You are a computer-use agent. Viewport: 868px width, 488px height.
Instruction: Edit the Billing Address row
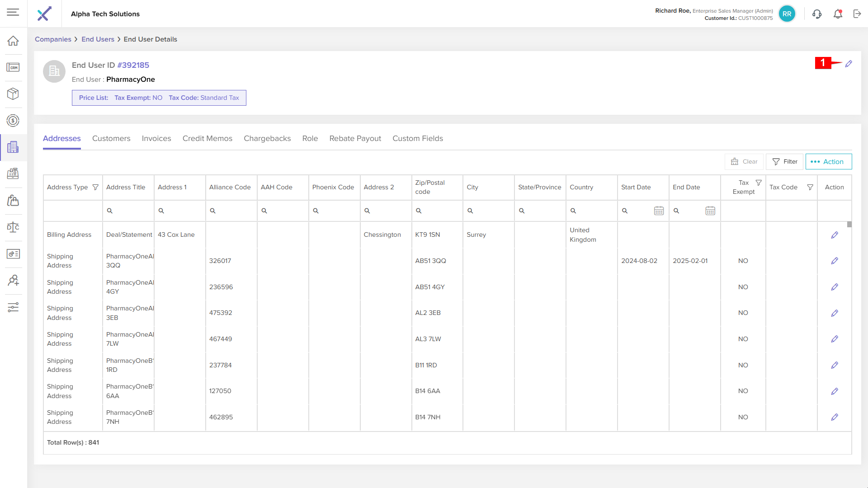pos(835,235)
